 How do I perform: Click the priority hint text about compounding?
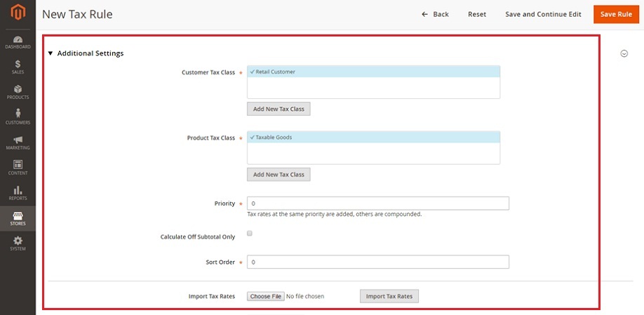click(x=335, y=215)
